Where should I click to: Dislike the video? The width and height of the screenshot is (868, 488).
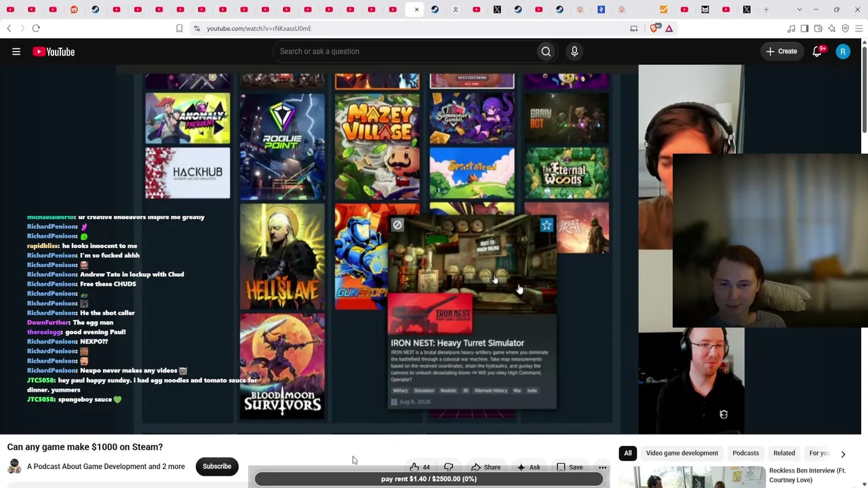coord(448,467)
